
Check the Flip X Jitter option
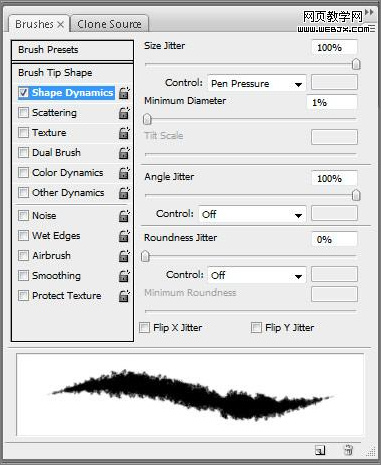click(x=144, y=327)
